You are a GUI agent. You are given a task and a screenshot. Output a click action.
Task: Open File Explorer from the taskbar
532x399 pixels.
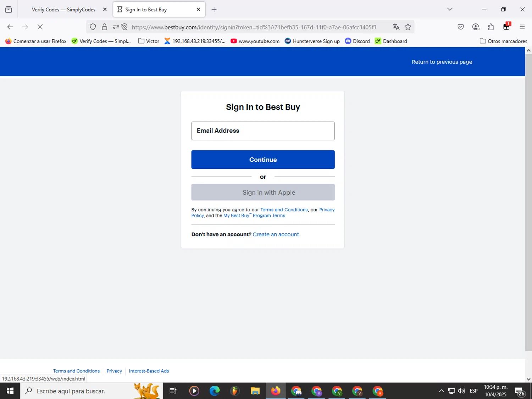click(x=255, y=391)
